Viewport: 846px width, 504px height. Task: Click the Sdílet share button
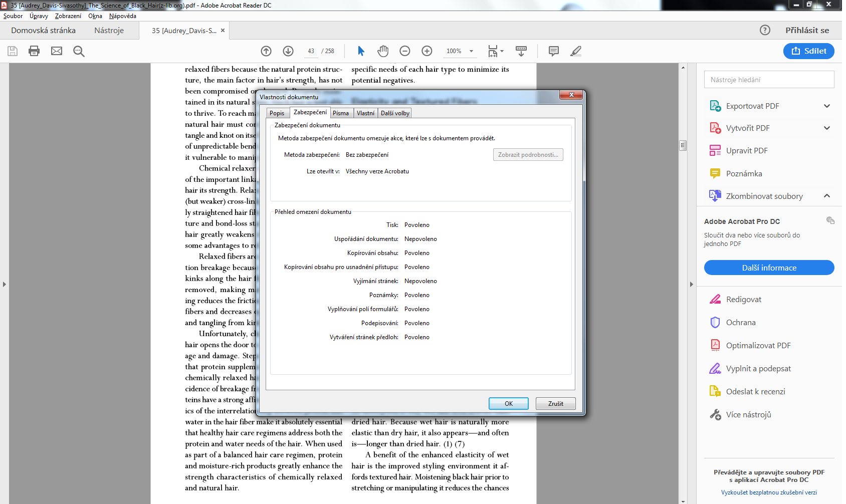click(809, 51)
